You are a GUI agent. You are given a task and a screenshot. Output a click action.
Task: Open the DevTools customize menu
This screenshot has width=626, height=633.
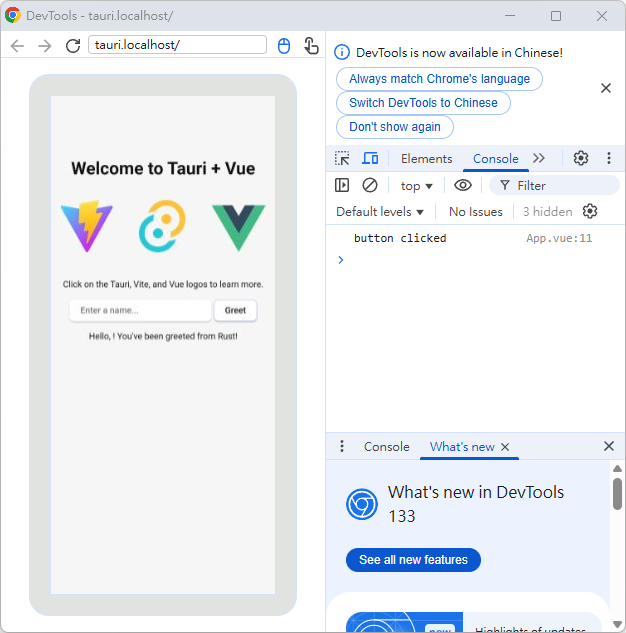tap(609, 158)
